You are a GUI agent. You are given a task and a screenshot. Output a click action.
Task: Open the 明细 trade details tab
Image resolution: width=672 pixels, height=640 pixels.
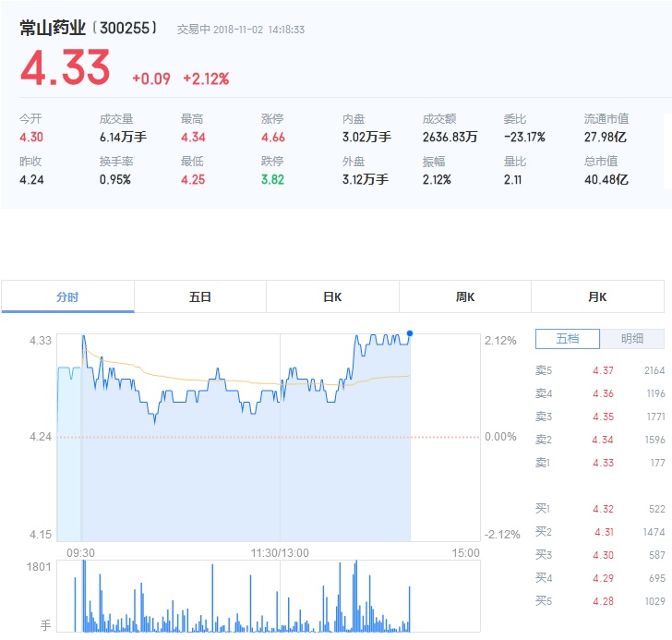click(x=632, y=339)
